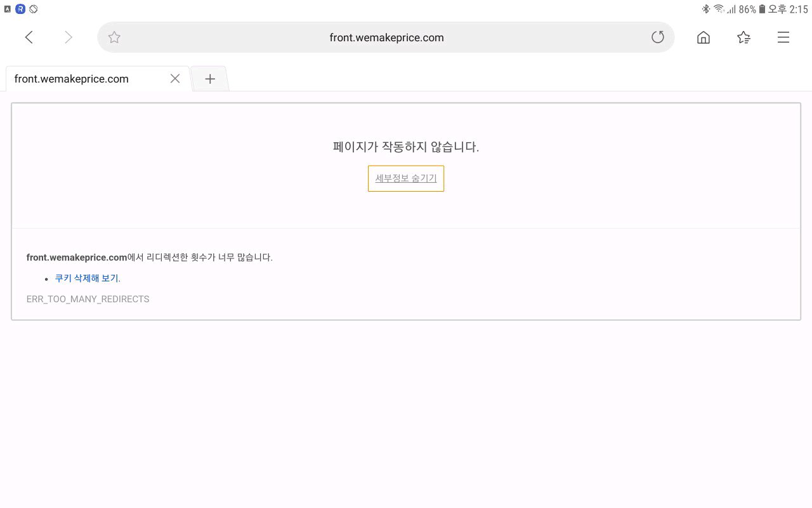
Task: Tap the Wi-Fi signal status icon
Action: 719,9
